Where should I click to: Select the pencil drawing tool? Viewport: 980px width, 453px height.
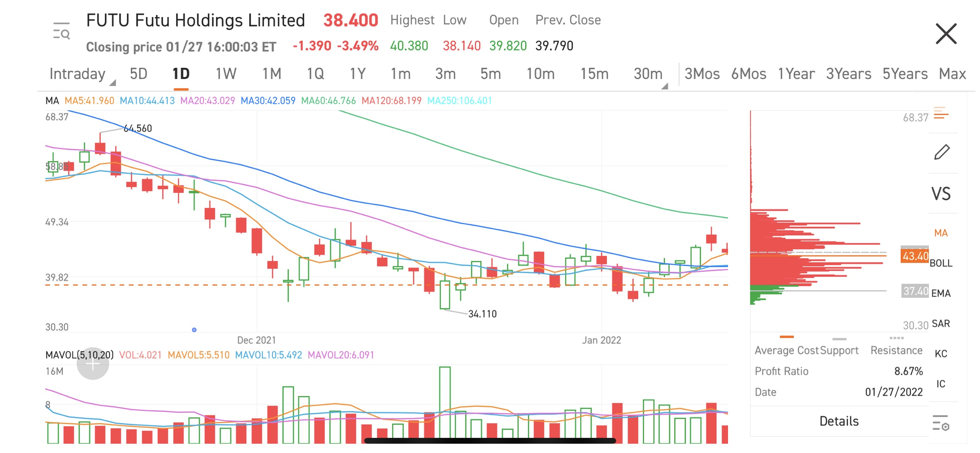pos(942,152)
